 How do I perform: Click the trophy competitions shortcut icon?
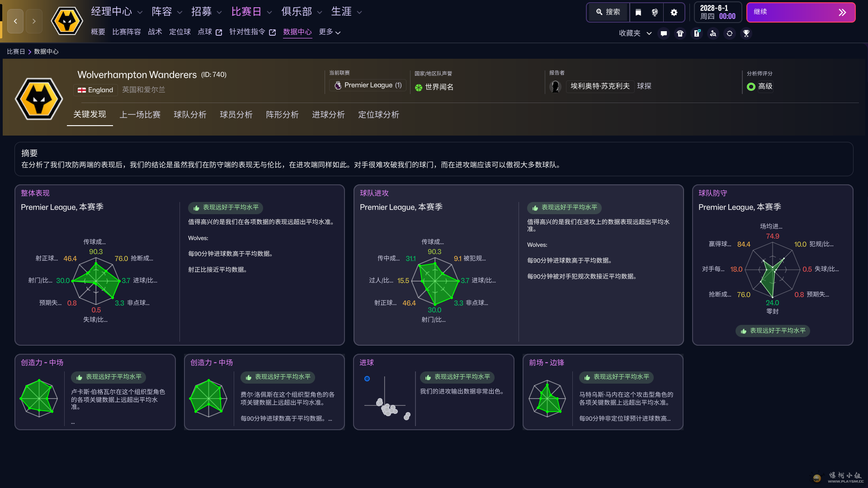point(746,33)
